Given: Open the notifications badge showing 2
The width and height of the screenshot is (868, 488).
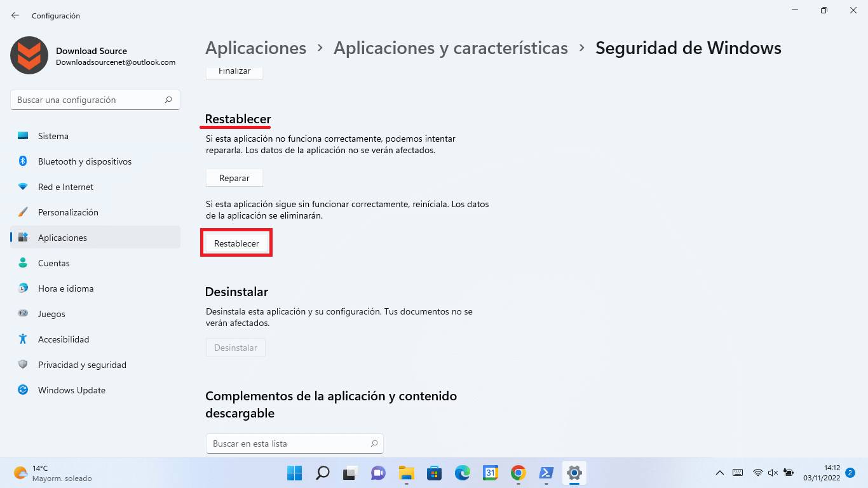Looking at the screenshot, I should tap(850, 473).
